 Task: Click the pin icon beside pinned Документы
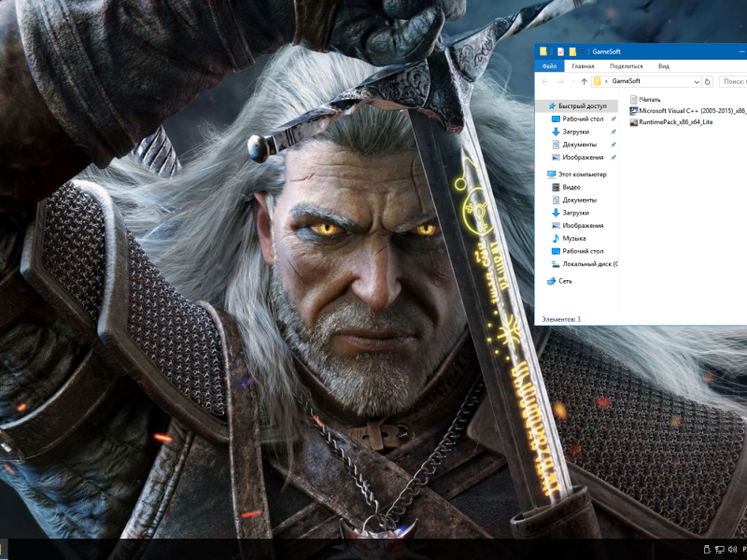pyautogui.click(x=613, y=145)
